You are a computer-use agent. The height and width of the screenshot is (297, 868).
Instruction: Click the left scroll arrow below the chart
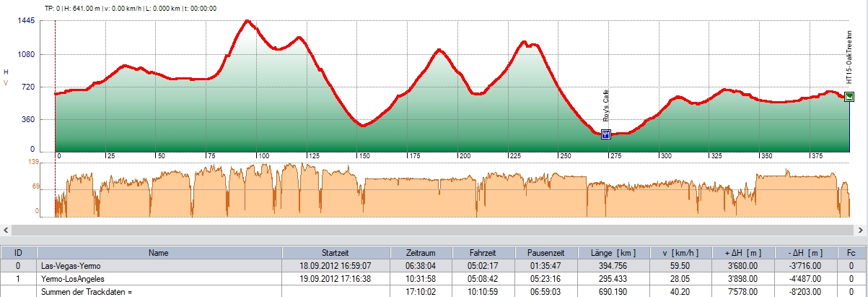[5, 230]
